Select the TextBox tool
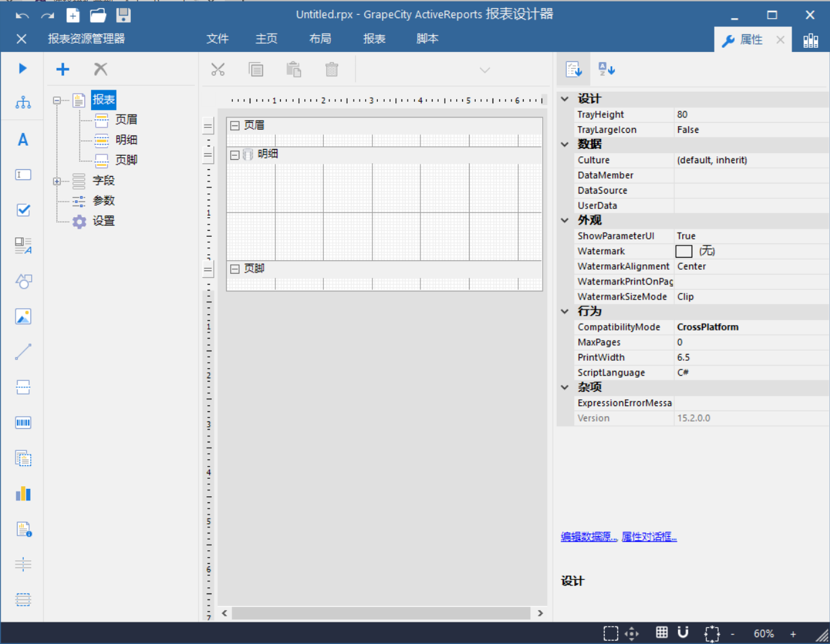 point(24,175)
